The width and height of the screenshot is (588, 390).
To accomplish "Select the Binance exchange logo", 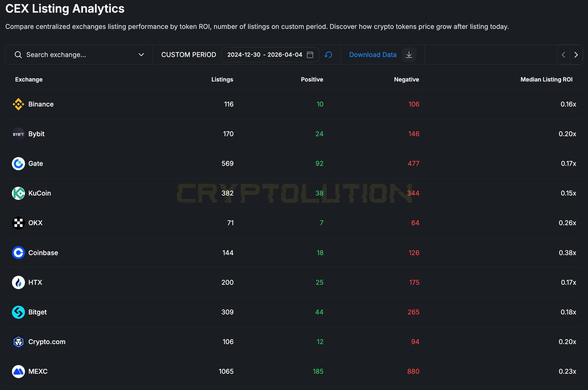I will [18, 104].
